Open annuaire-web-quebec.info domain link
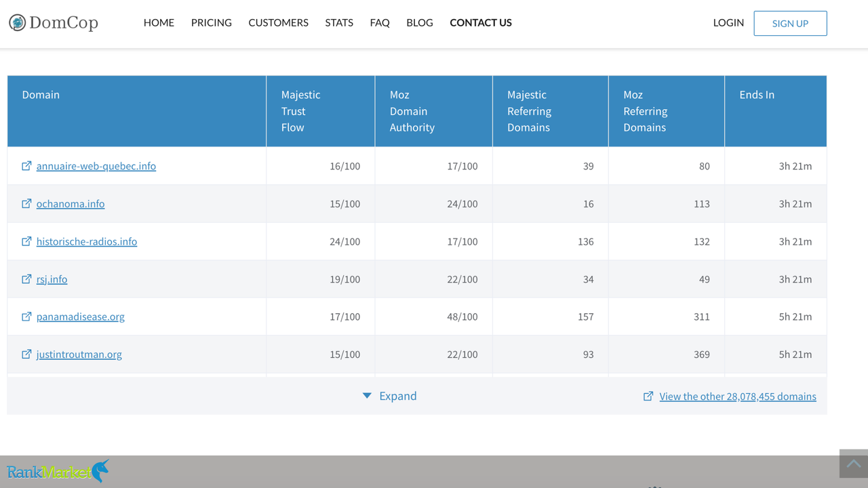 coord(96,166)
